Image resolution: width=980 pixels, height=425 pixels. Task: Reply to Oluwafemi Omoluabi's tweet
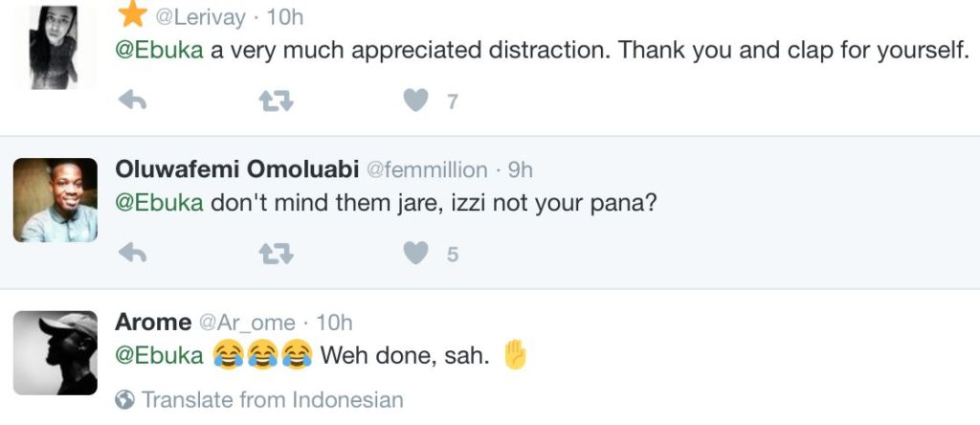click(131, 254)
